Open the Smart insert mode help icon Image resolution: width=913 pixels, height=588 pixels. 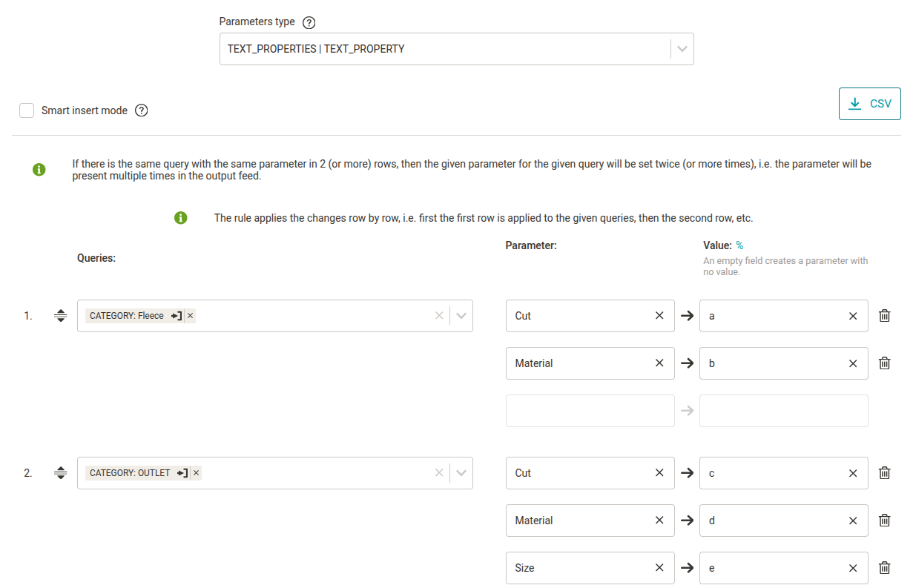[142, 110]
